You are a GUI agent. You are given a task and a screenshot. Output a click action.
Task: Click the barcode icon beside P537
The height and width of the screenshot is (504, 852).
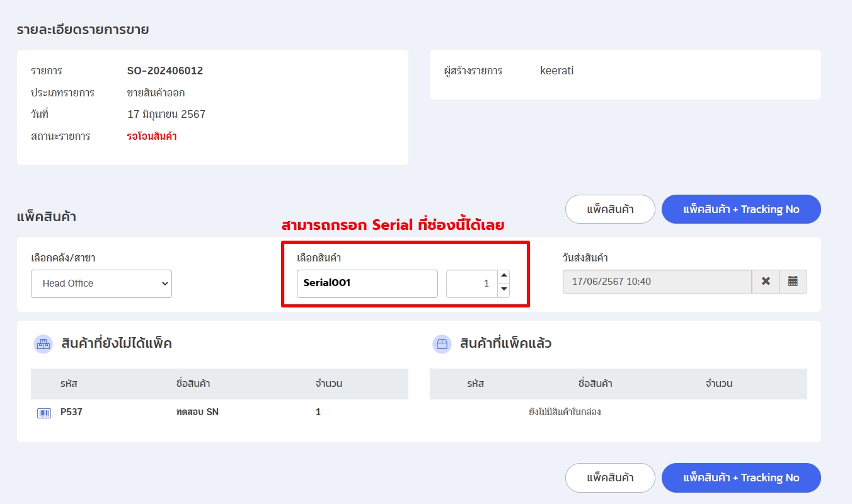(x=43, y=413)
